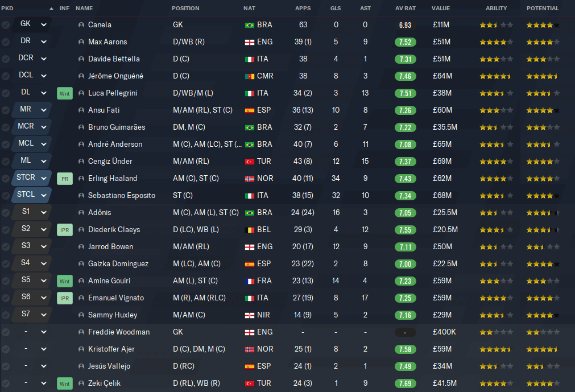Open André Anderson's player profile
The height and width of the screenshot is (392, 575).
point(115,145)
